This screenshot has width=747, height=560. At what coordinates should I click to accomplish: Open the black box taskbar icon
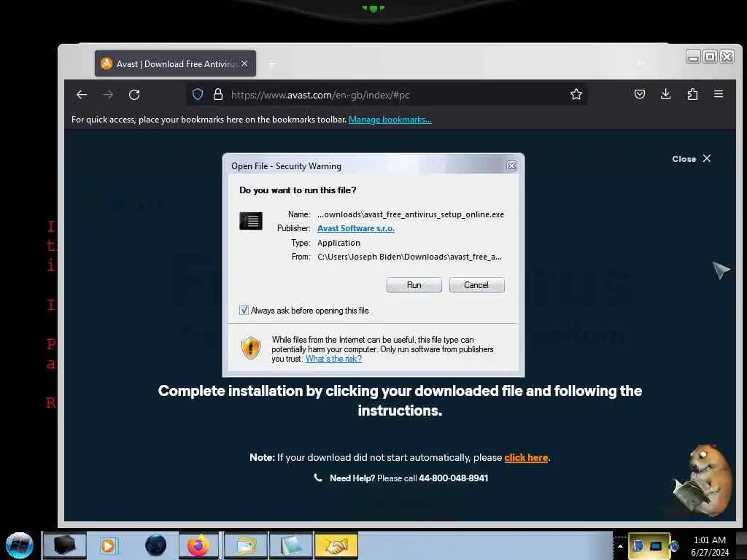pos(64,545)
